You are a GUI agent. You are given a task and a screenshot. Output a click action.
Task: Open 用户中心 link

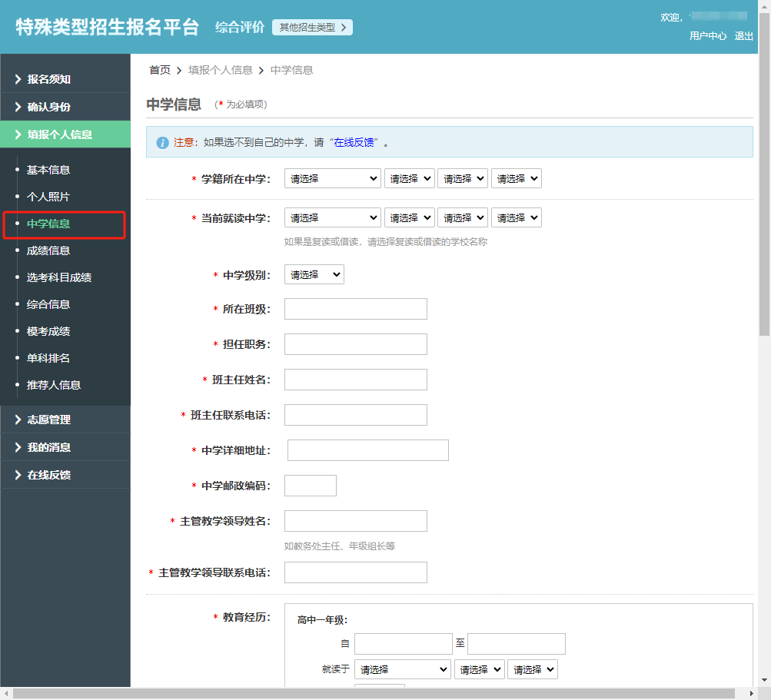tap(707, 36)
